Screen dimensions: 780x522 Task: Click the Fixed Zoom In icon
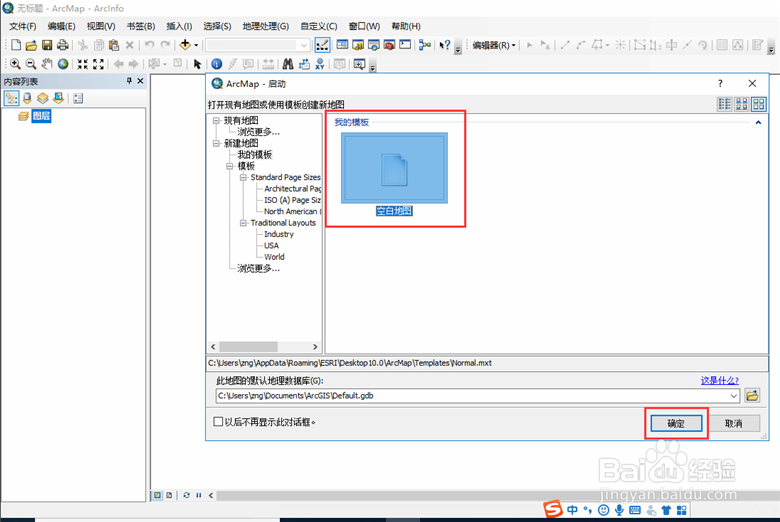tap(83, 64)
